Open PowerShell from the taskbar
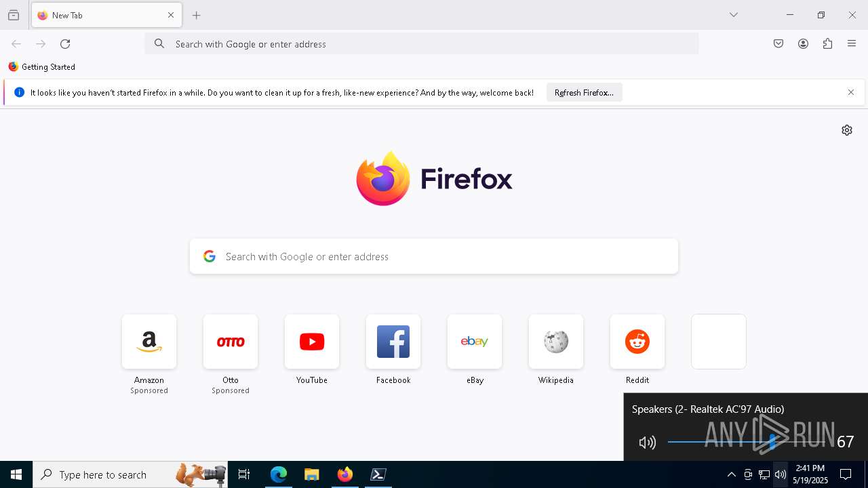This screenshot has height=488, width=868. (378, 474)
